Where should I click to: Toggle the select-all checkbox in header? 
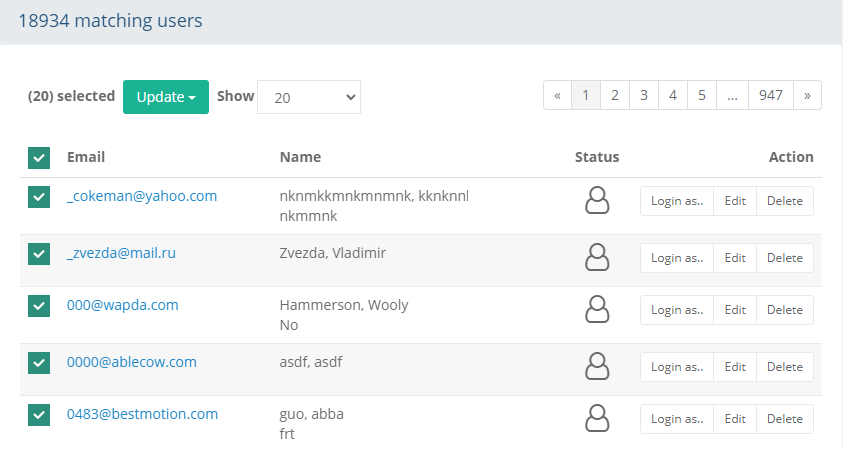click(39, 158)
